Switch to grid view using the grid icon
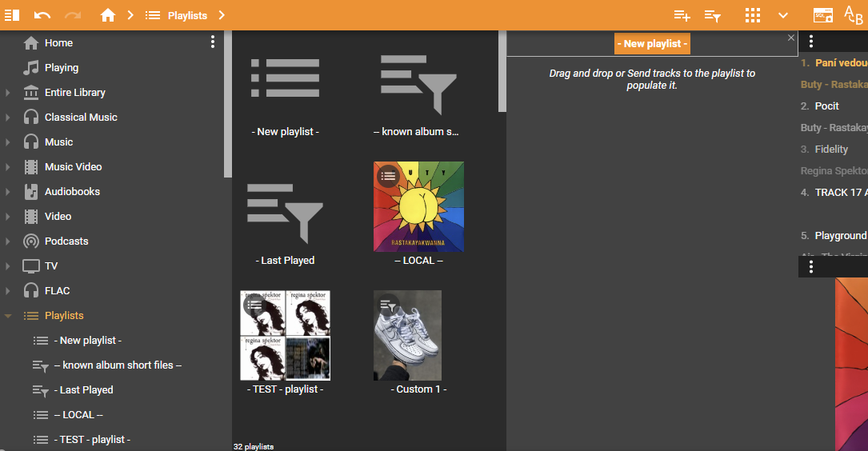868x451 pixels. [x=752, y=15]
